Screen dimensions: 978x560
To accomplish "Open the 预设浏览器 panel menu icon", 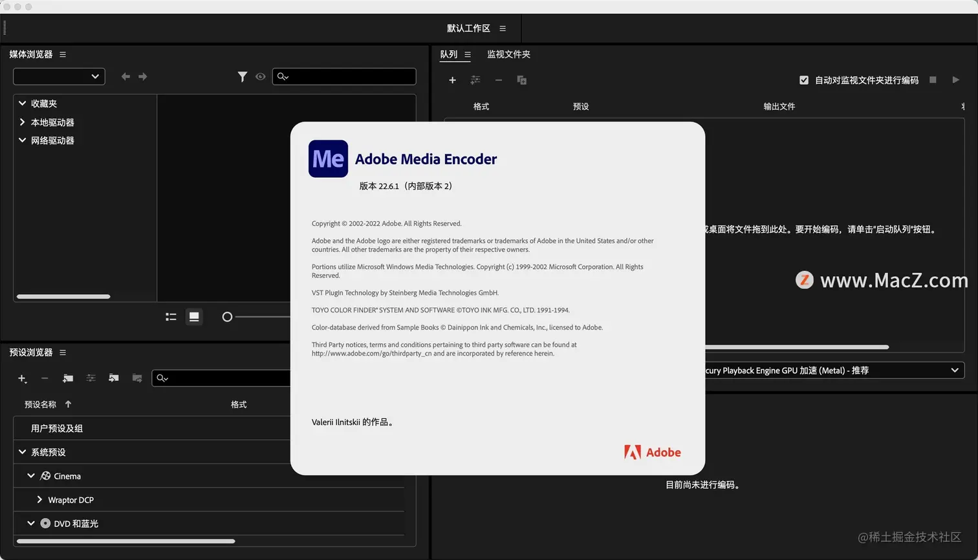I will pos(63,352).
